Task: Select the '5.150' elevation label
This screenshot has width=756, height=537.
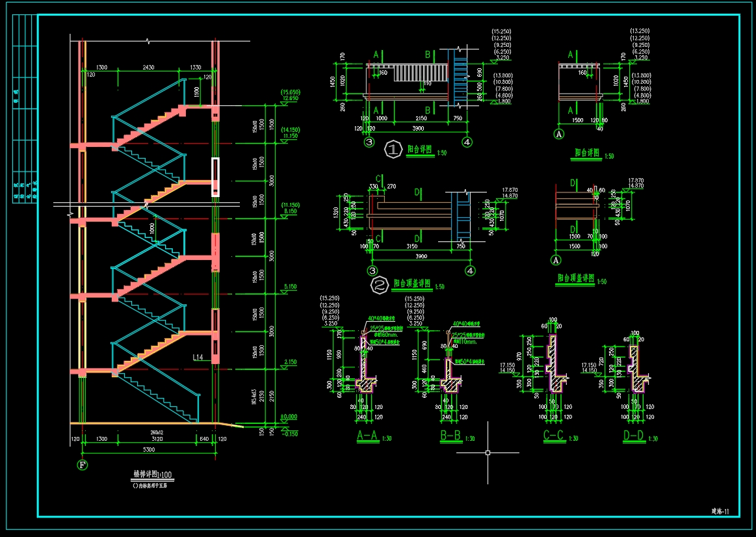Action: tap(291, 287)
